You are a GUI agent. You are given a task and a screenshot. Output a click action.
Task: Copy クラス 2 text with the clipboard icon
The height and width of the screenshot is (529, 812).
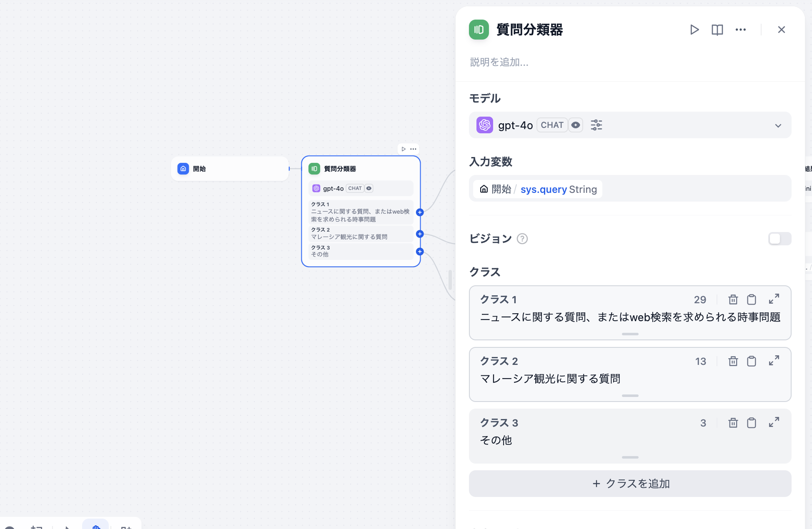click(752, 361)
